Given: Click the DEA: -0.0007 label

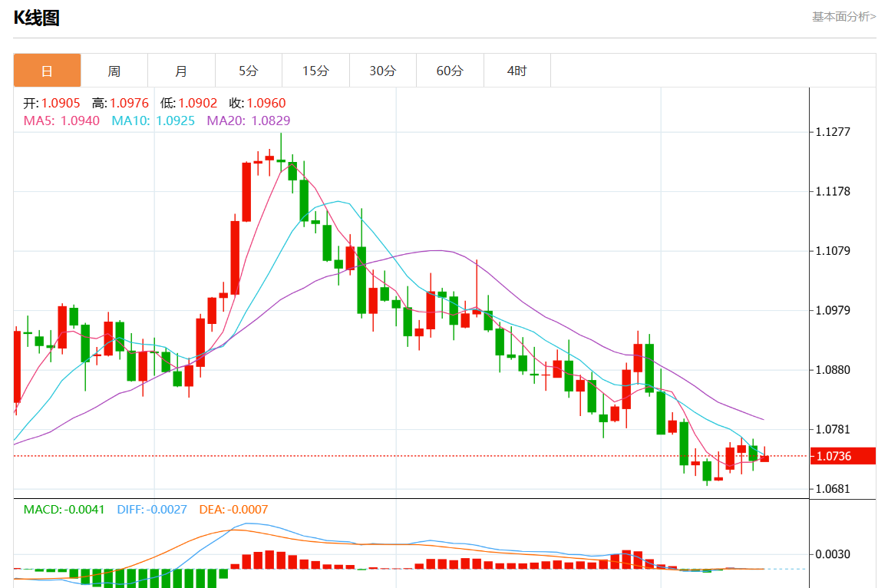Looking at the screenshot, I should 233,509.
